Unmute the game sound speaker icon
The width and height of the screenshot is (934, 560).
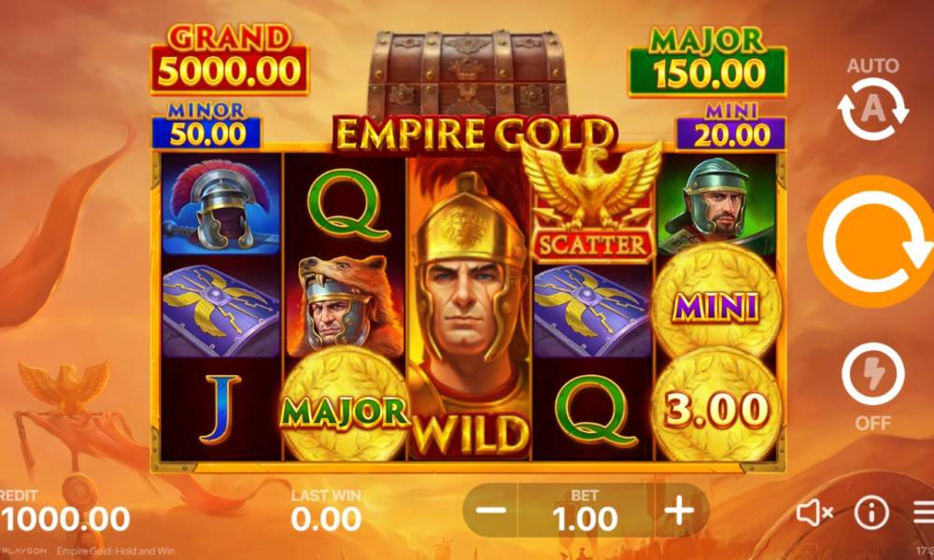click(x=814, y=512)
